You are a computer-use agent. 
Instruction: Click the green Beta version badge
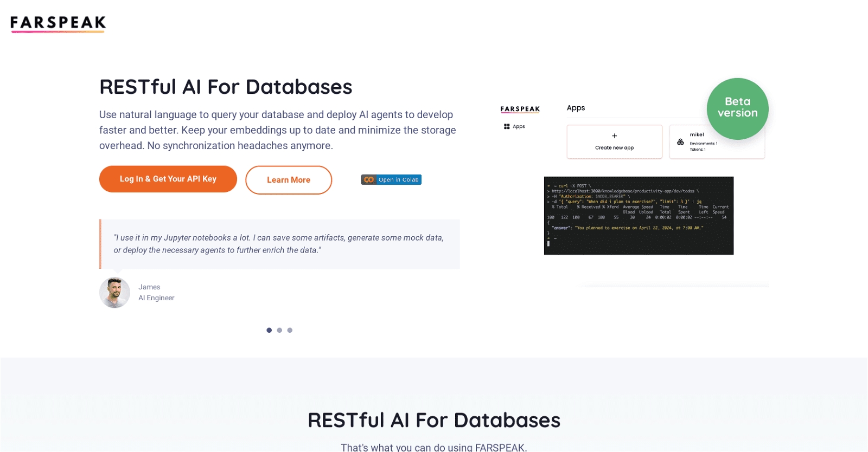pyautogui.click(x=737, y=108)
